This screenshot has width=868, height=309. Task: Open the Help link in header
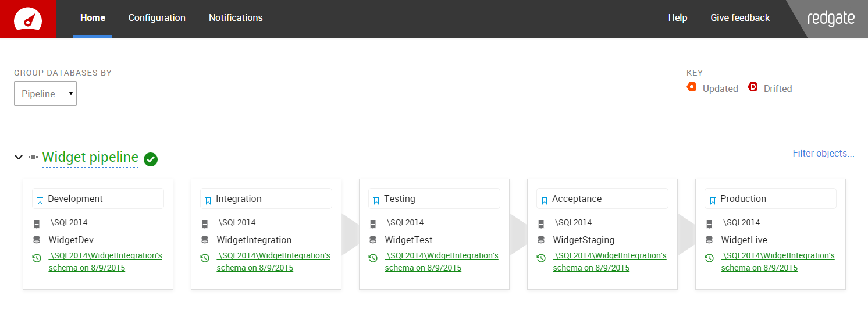click(678, 18)
